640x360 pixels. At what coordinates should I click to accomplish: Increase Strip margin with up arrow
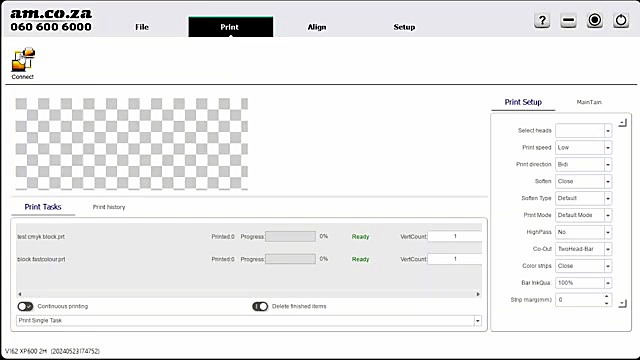pyautogui.click(x=607, y=296)
